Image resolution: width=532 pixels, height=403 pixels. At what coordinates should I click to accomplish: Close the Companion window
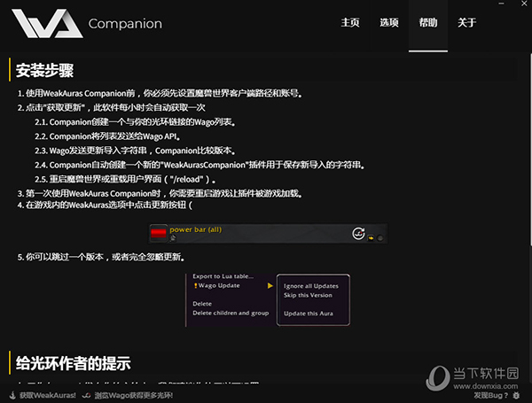pyautogui.click(x=524, y=4)
